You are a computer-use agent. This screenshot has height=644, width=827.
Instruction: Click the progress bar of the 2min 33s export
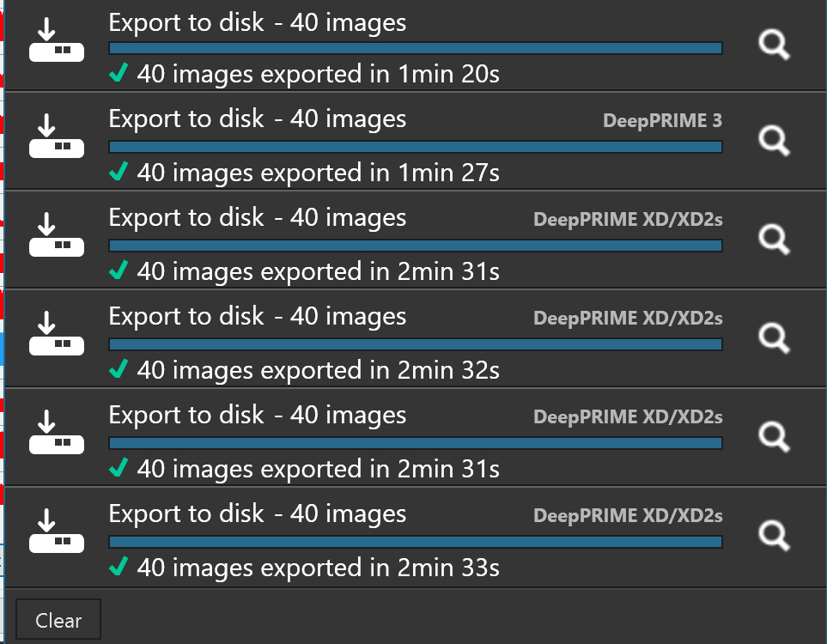pos(416,543)
